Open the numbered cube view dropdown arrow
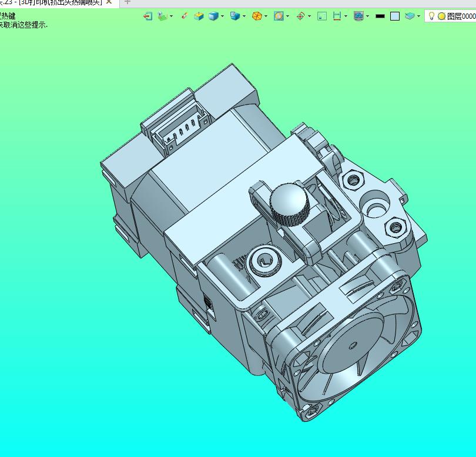 point(244,16)
